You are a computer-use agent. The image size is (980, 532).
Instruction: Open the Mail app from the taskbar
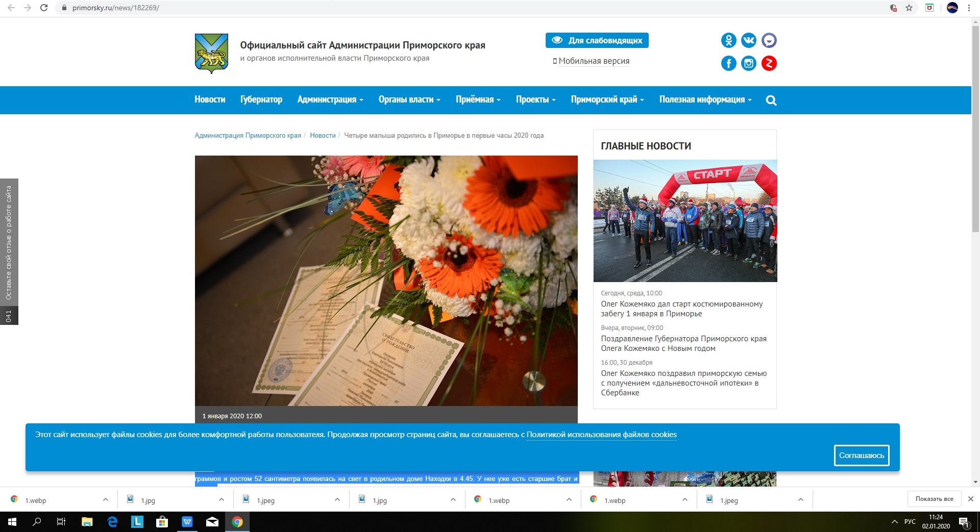(212, 522)
